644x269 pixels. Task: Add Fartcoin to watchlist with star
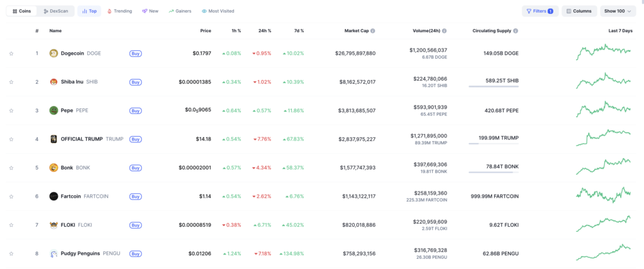[x=11, y=196]
